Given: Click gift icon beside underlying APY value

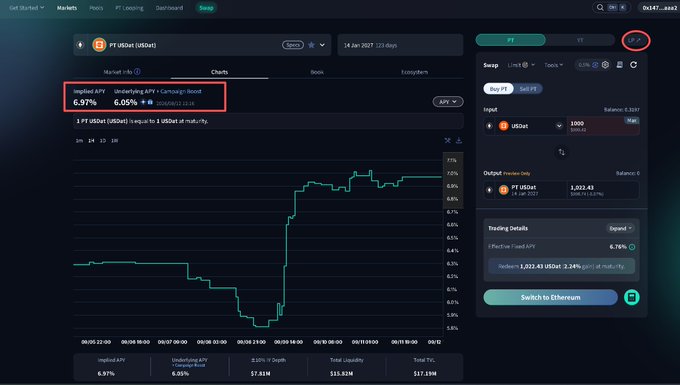Looking at the screenshot, I should (150, 102).
